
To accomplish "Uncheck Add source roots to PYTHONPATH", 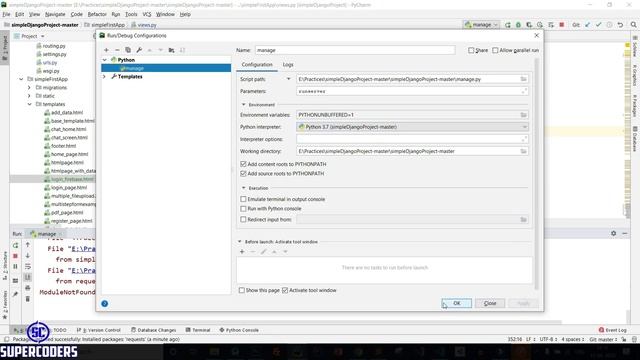I will 243,173.
